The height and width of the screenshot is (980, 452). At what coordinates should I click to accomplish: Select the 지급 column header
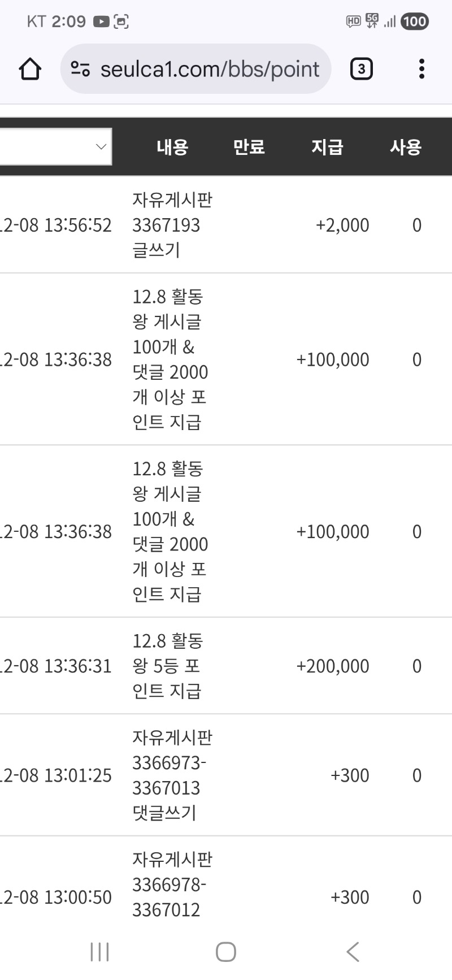tap(328, 147)
